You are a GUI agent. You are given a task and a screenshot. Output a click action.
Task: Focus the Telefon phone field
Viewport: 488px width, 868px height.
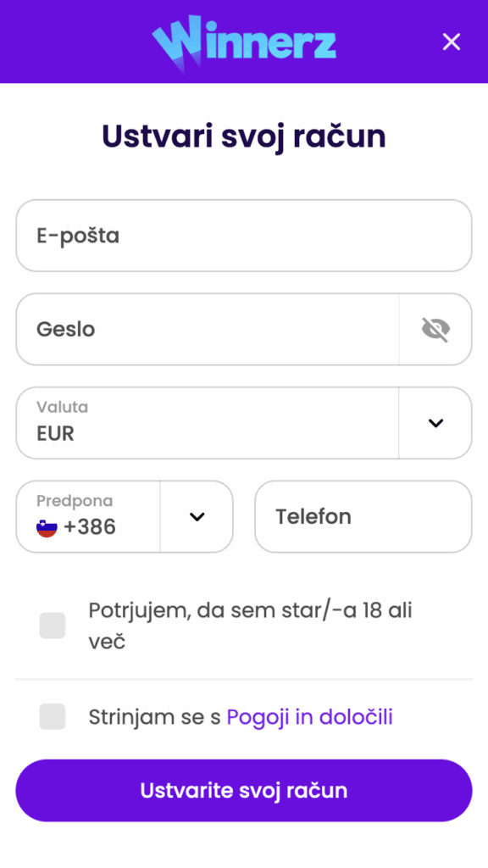[x=363, y=516]
